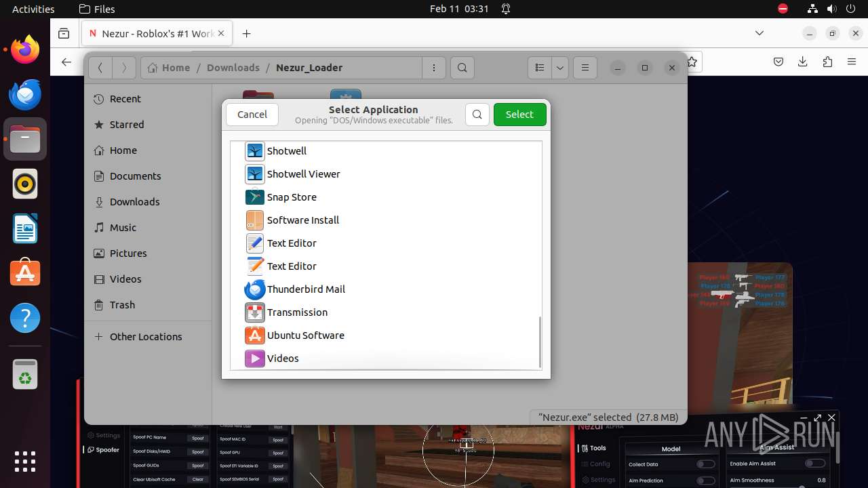The image size is (868, 488).
Task: Click Downloads in the path bar
Action: point(233,68)
